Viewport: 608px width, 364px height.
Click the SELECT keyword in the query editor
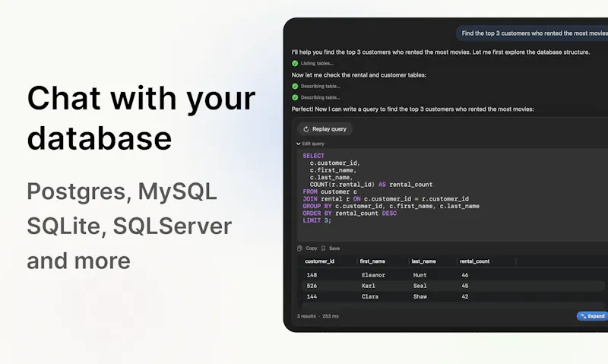(313, 156)
